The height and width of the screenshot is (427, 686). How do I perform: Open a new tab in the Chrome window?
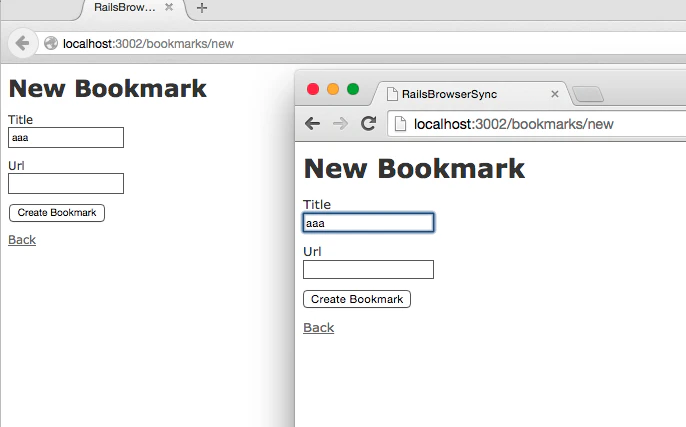coord(588,94)
